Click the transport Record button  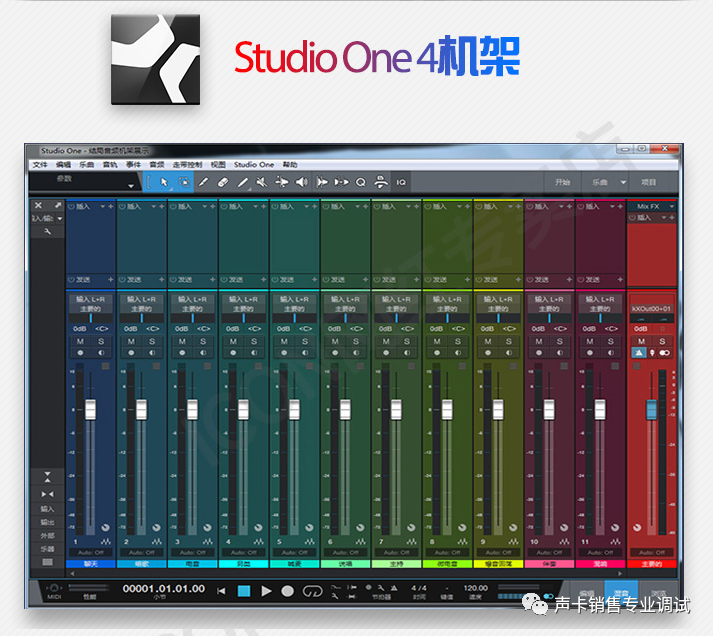pyautogui.click(x=287, y=591)
